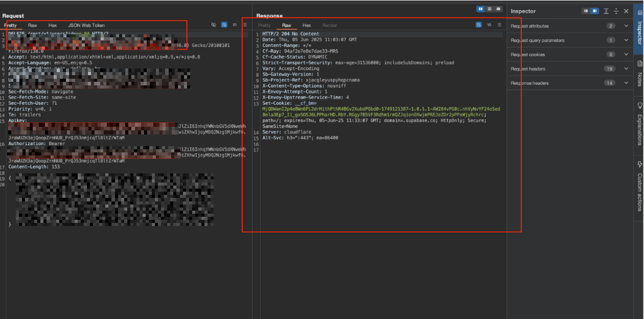Click the Request pane hamburger options icon
The width and height of the screenshot is (644, 319).
pyautogui.click(x=245, y=25)
